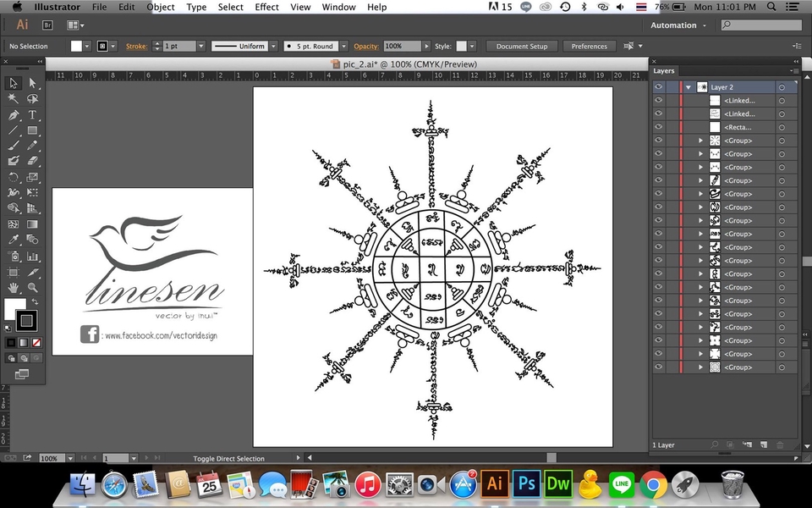
Task: Select the Rectangle tool
Action: pos(33,130)
